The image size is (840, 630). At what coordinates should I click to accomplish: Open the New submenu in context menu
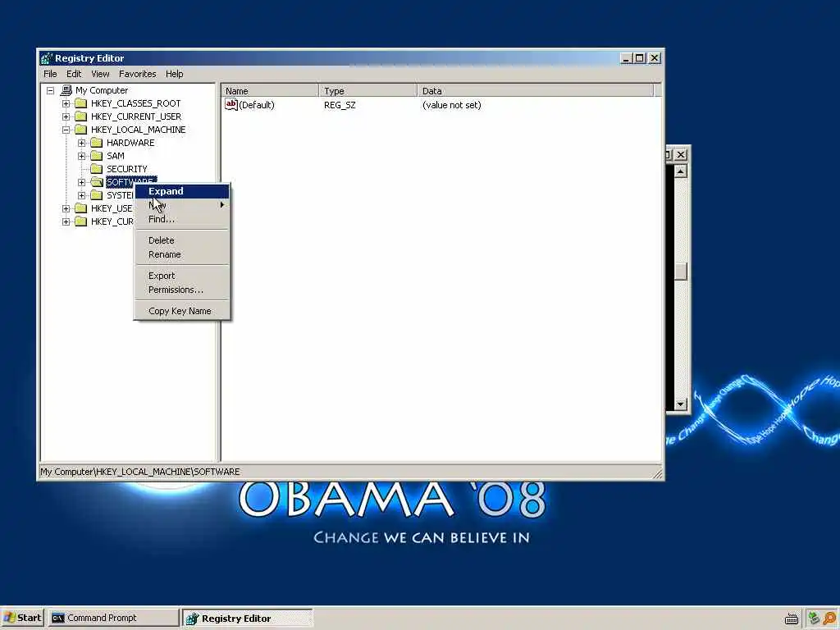point(182,205)
